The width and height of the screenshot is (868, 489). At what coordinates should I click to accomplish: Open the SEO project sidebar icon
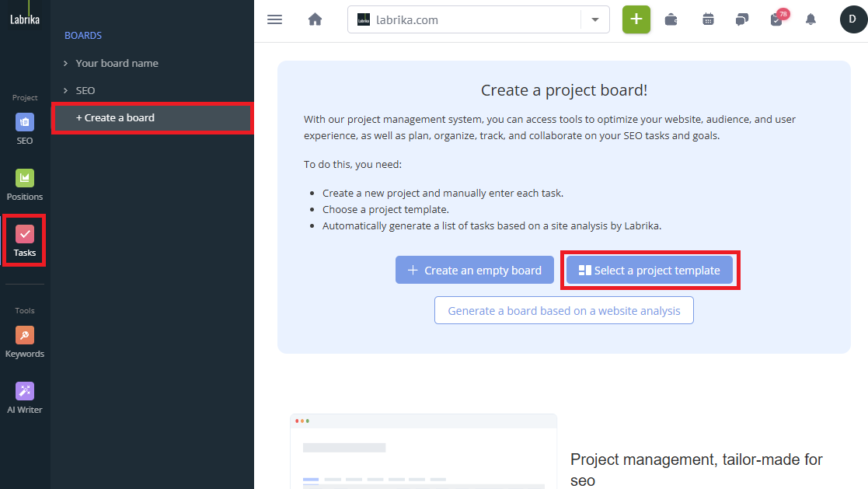pos(25,123)
